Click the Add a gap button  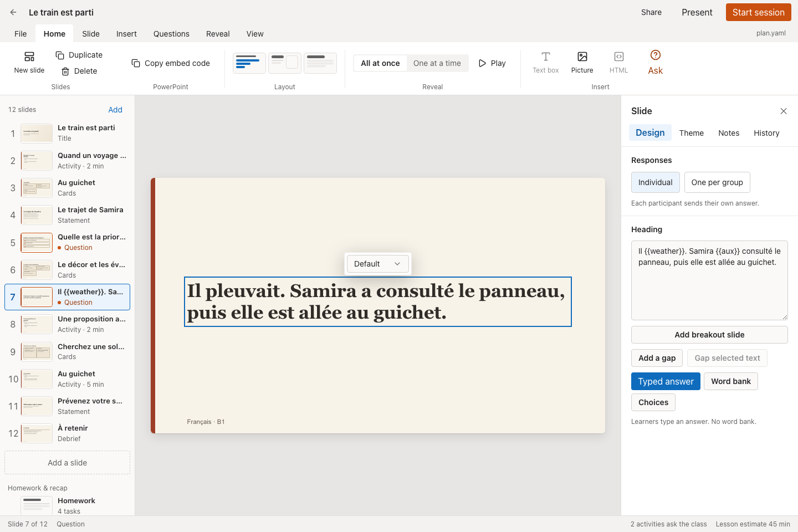point(657,358)
